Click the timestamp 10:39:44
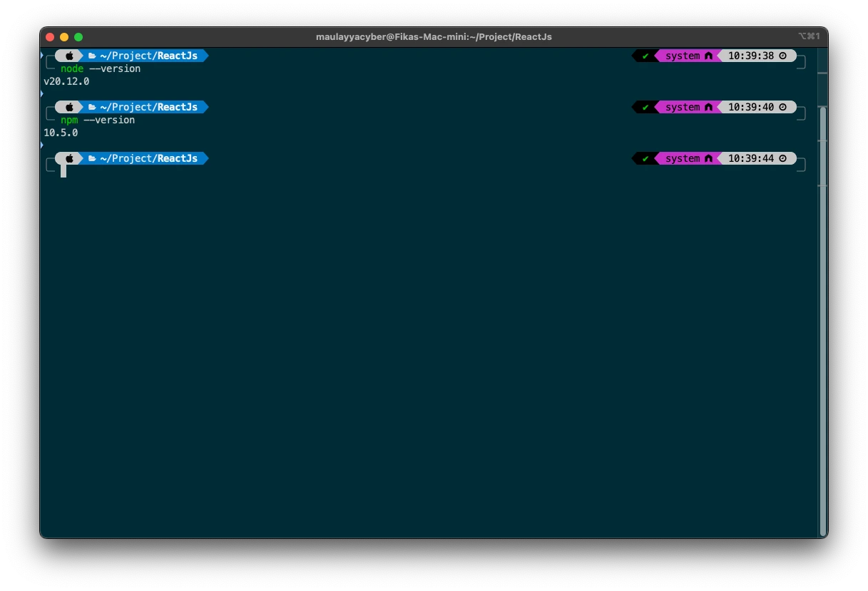 coord(751,158)
